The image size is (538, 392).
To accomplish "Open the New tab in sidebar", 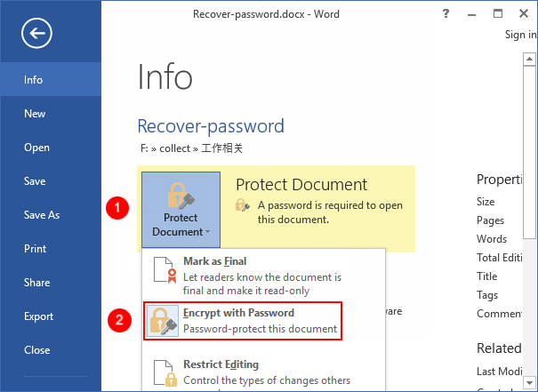I will (35, 114).
